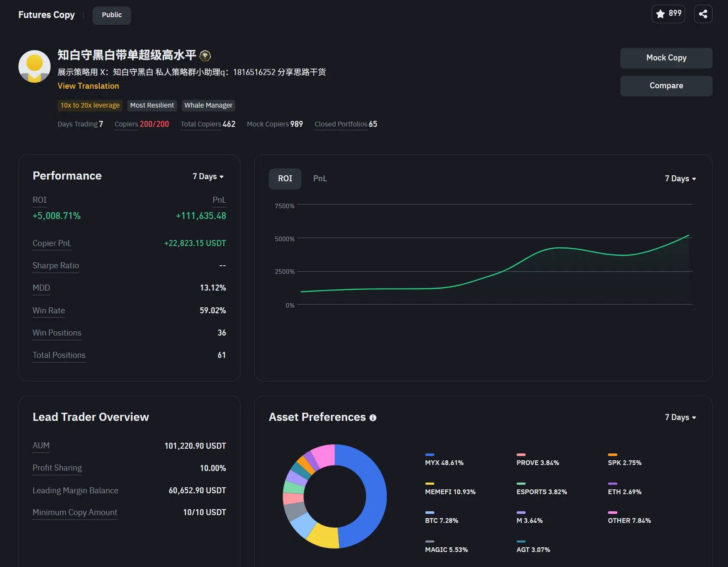Select the ROI chart tab
The image size is (728, 567).
[x=285, y=179]
